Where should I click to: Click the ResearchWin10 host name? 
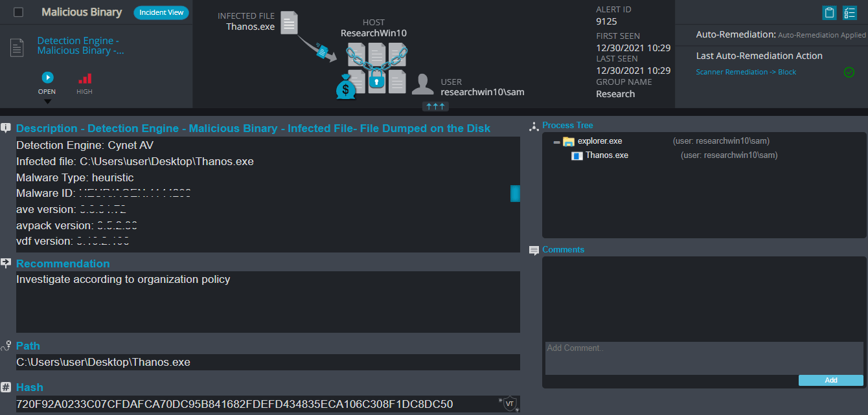374,33
